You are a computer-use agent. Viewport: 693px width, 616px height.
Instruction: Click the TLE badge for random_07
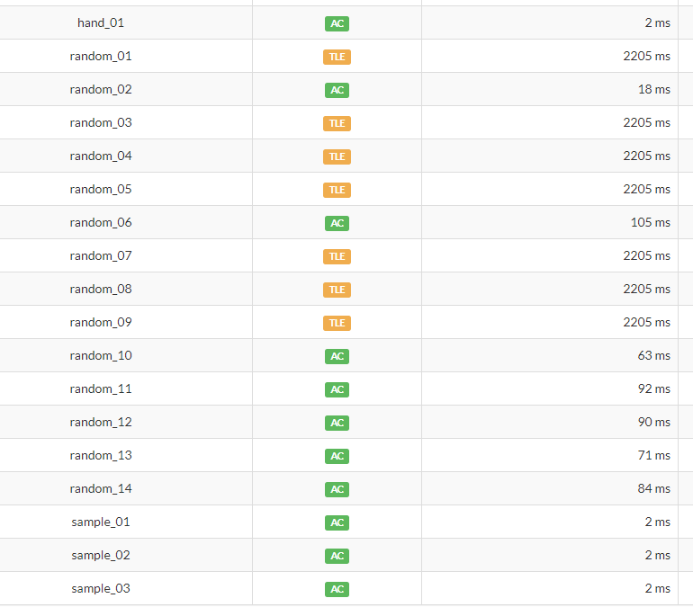point(337,256)
